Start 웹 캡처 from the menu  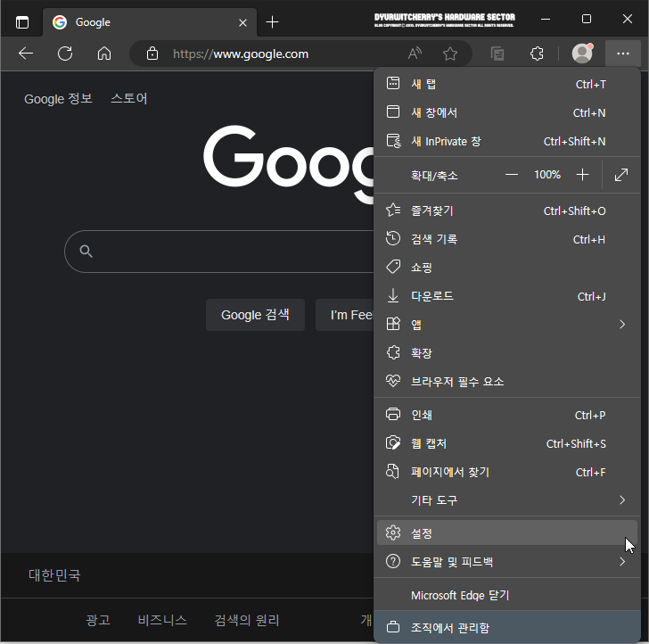507,443
